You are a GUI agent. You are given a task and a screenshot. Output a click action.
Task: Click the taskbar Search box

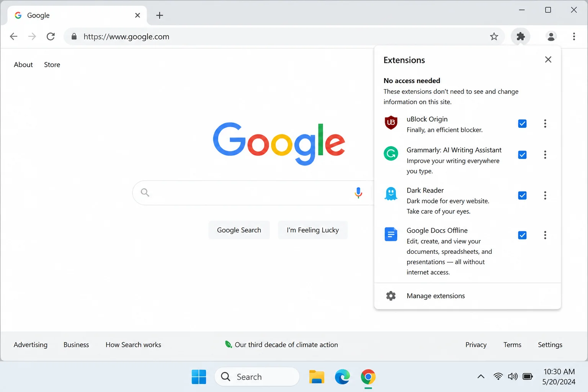pos(257,377)
